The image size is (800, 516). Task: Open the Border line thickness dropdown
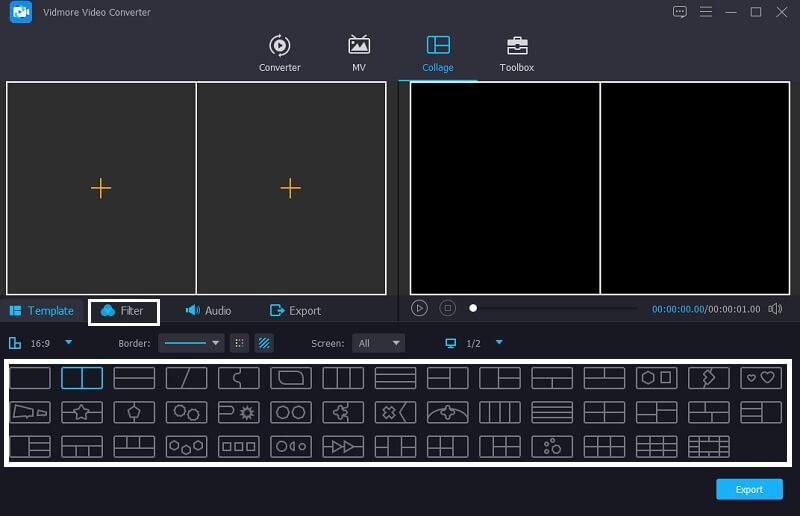191,343
